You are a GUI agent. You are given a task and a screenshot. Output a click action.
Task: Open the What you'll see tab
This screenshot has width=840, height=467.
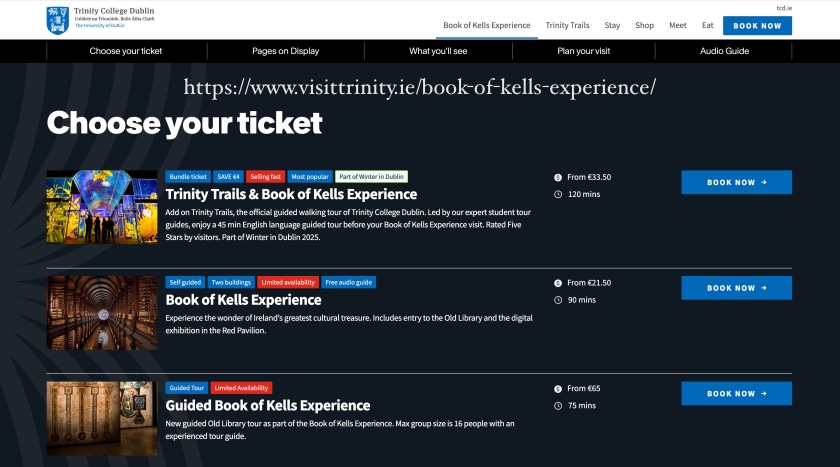pyautogui.click(x=438, y=51)
